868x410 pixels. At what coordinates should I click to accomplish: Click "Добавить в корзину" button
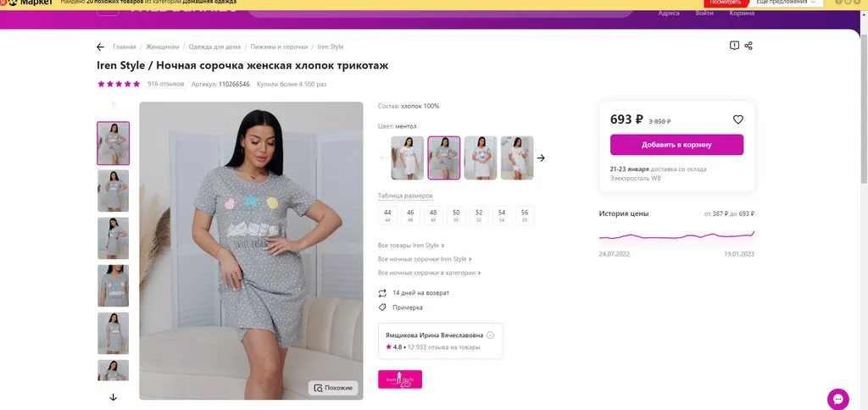(x=676, y=145)
